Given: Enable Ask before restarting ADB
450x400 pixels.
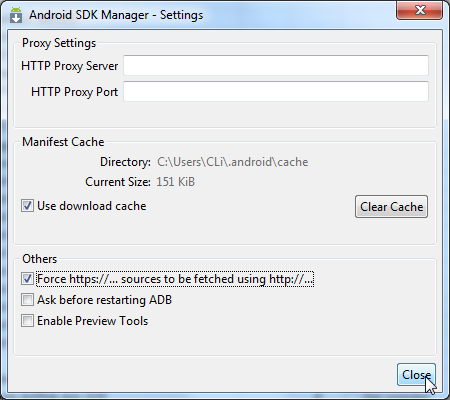Looking at the screenshot, I should click(x=27, y=300).
